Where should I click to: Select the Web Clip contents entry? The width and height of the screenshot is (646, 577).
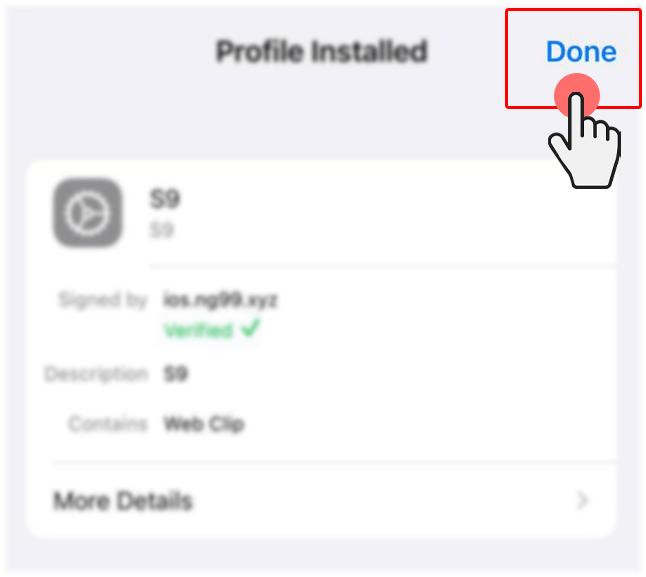coord(204,424)
